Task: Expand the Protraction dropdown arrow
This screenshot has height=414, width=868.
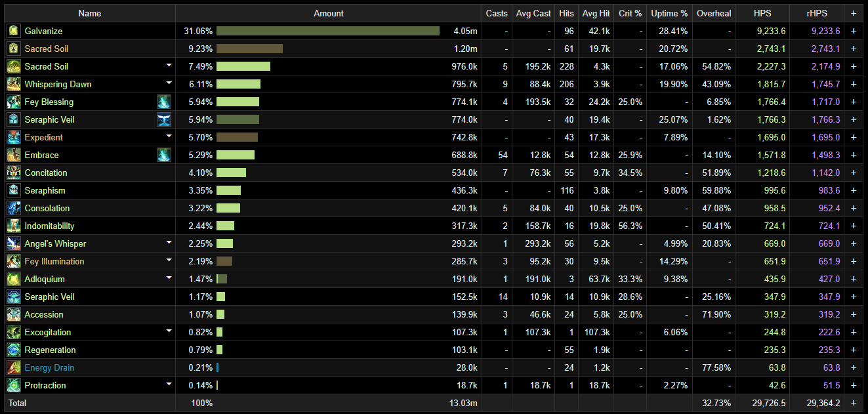Action: 169,384
